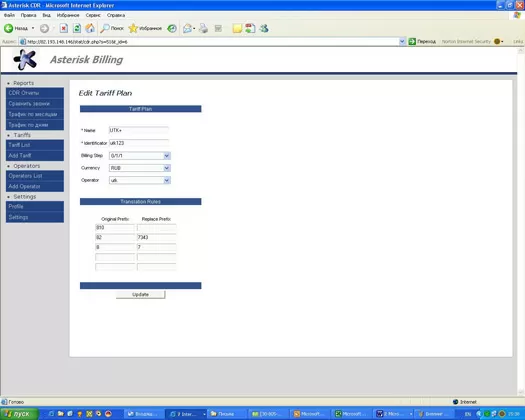Open the address bar URL dropdown arrow
This screenshot has width=525, height=420.
point(402,42)
